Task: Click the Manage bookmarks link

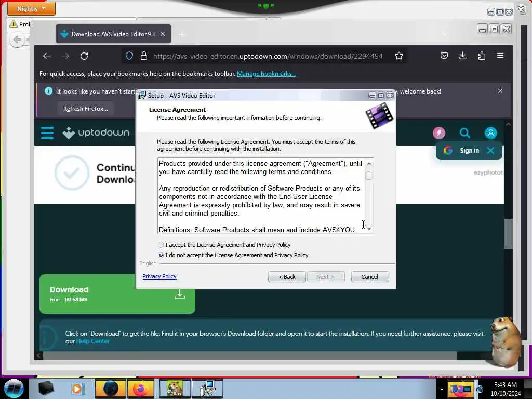Action: (x=267, y=74)
